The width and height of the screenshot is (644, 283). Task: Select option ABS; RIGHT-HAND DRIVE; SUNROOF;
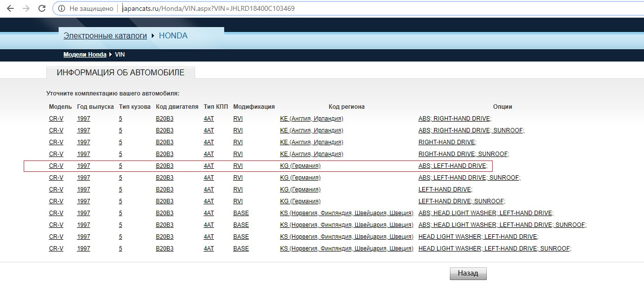[x=472, y=130]
